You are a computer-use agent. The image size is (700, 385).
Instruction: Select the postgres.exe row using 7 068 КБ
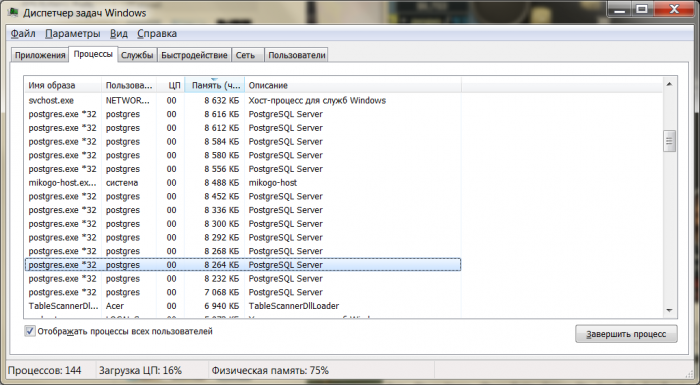tap(243, 293)
